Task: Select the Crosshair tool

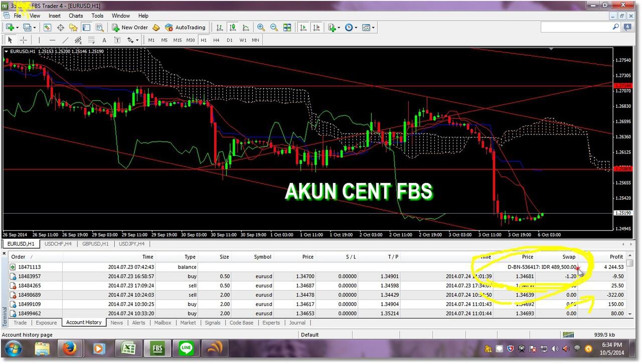Action: point(23,40)
